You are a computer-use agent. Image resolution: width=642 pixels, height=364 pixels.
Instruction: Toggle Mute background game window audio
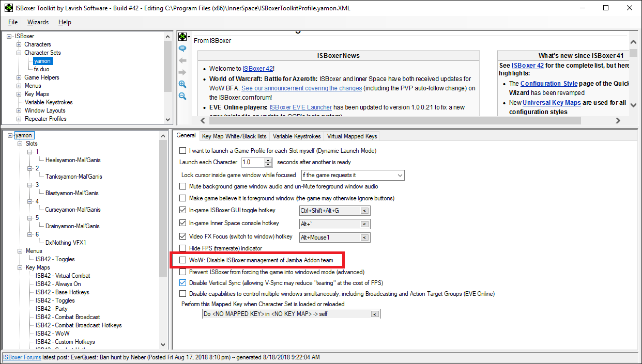[x=182, y=186]
